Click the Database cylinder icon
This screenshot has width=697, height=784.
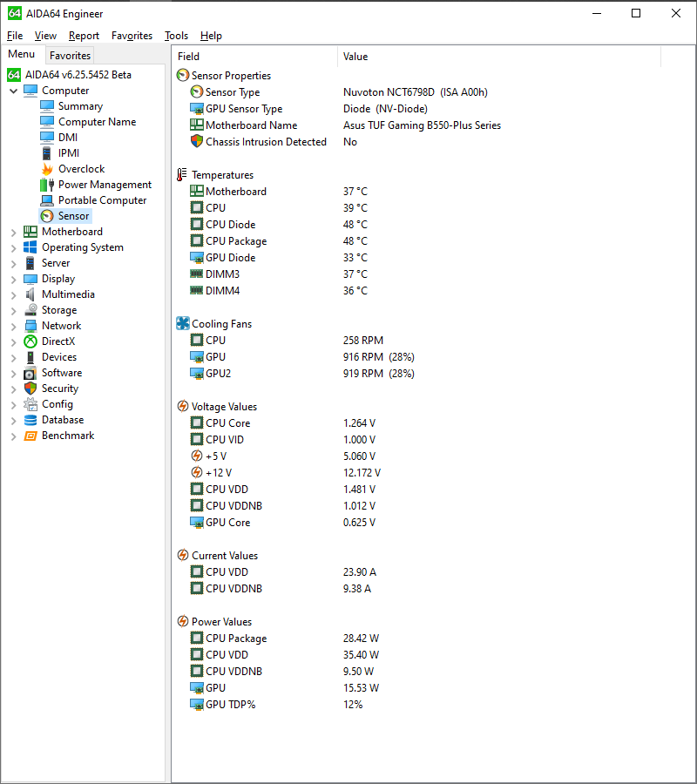point(30,420)
